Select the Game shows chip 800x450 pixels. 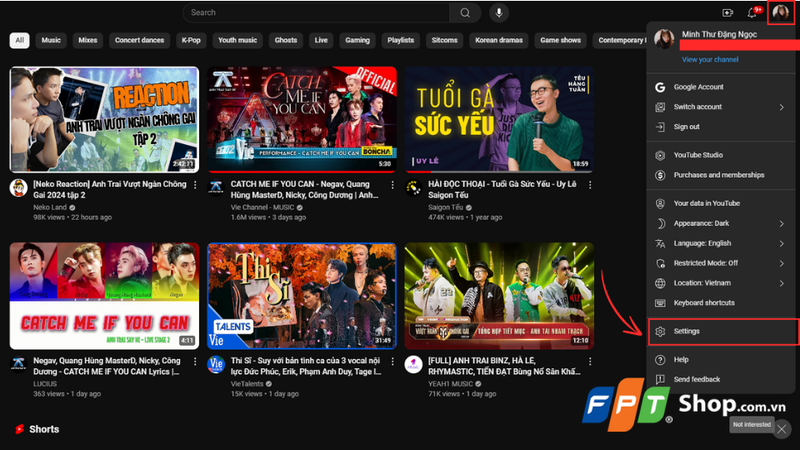pyautogui.click(x=560, y=40)
